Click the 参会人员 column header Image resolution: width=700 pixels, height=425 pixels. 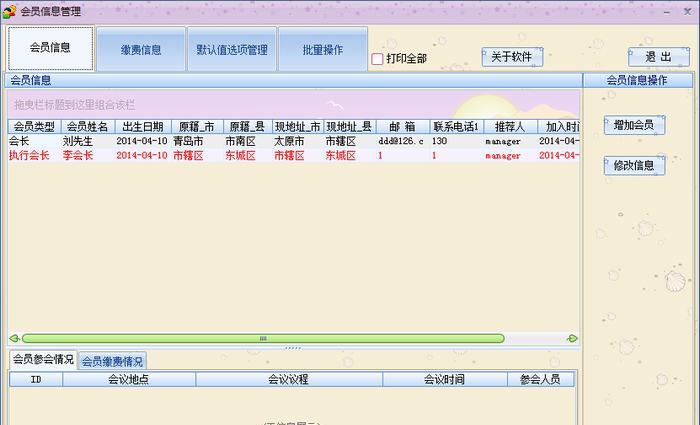click(x=541, y=379)
